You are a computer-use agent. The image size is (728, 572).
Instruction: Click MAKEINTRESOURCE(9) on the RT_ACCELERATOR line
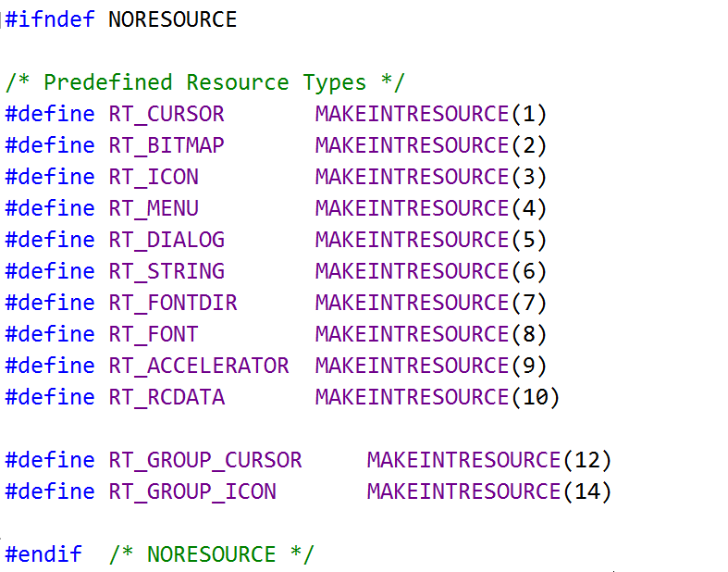click(x=431, y=366)
